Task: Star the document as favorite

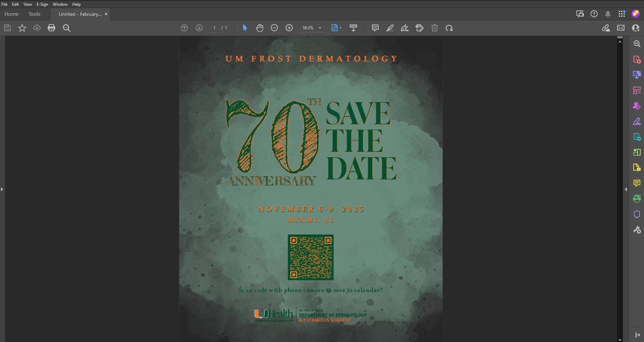Action: tap(22, 28)
